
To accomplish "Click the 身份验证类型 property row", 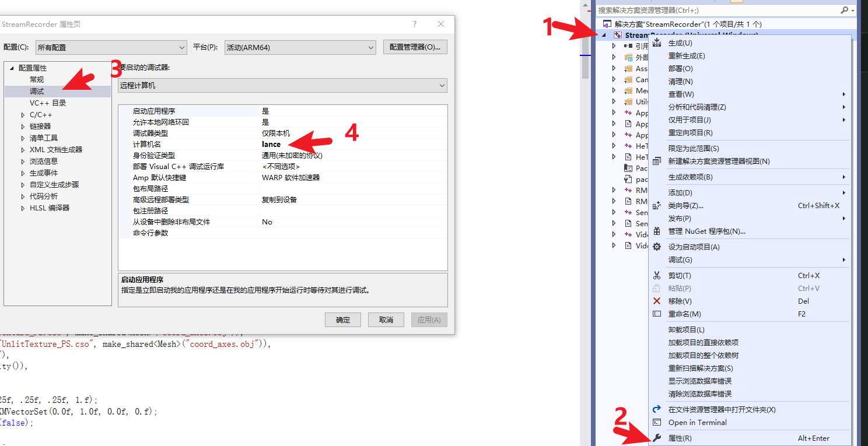I will (282, 155).
